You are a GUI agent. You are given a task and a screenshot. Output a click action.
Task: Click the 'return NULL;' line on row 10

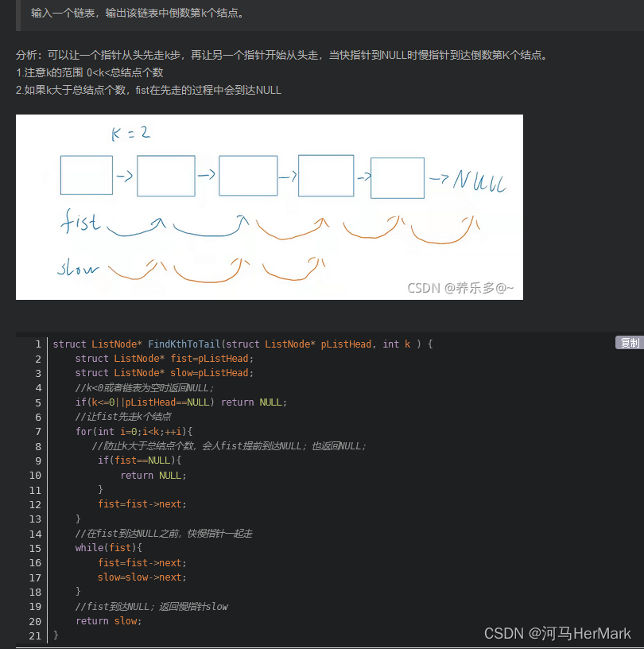coord(153,475)
